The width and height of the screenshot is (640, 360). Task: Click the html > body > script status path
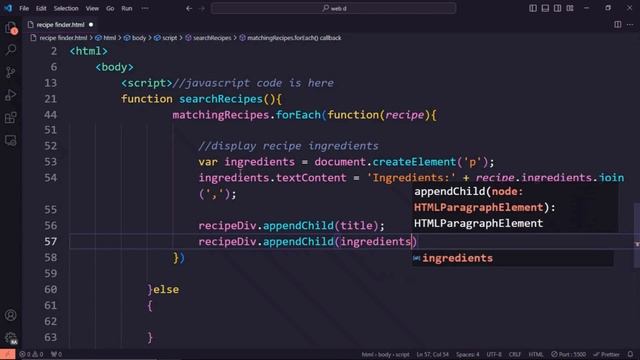pos(385,354)
